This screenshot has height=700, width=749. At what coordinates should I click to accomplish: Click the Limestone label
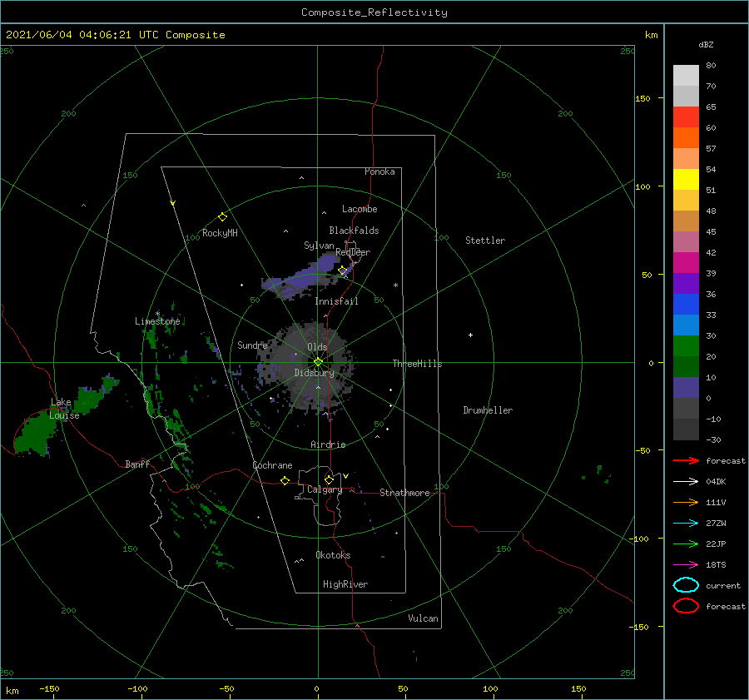pos(157,321)
